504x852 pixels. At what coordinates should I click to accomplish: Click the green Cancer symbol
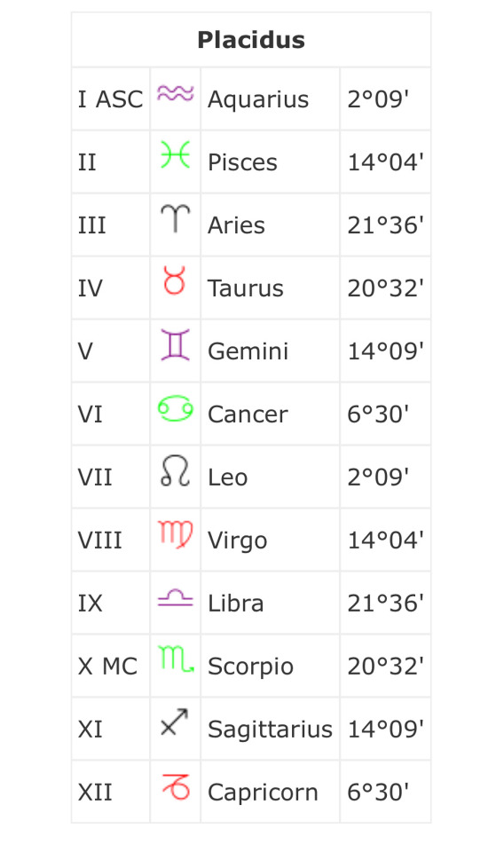(175, 408)
